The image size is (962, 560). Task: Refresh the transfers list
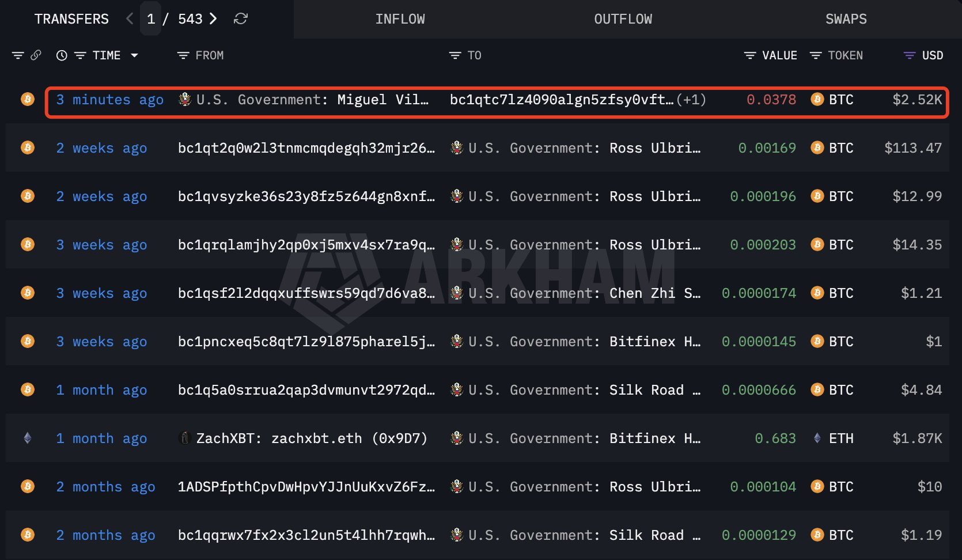[x=240, y=19]
